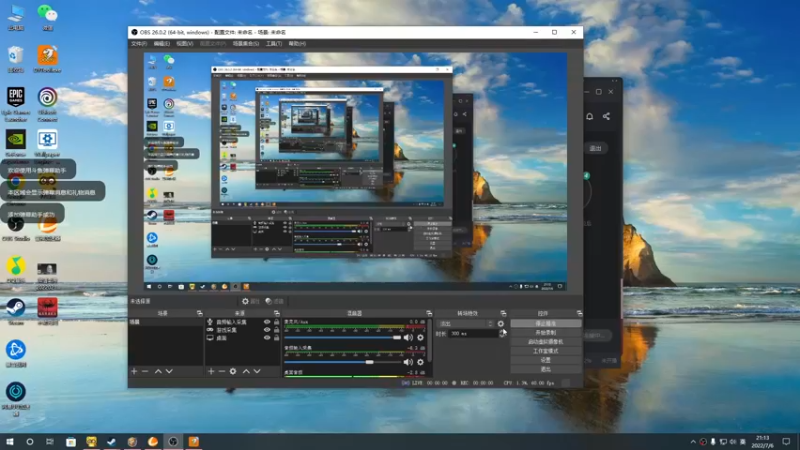Open settings gear for first mixer channel

pyautogui.click(x=420, y=337)
